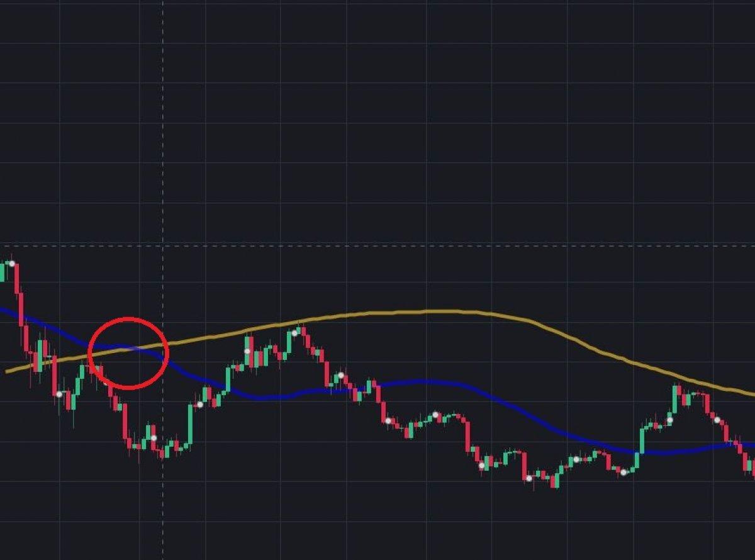This screenshot has width=755, height=560.
Task: Select the tall green candle rising from the bottom after the vertical dashed line
Action: (191, 423)
